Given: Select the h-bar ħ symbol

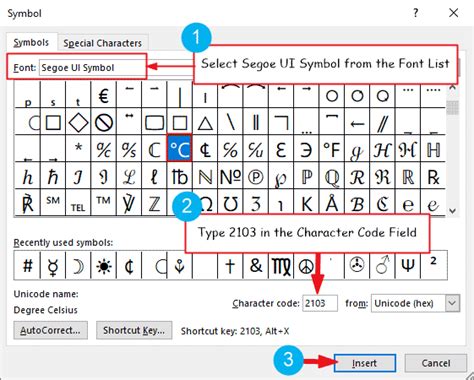Looking at the screenshot, I should [53, 176].
